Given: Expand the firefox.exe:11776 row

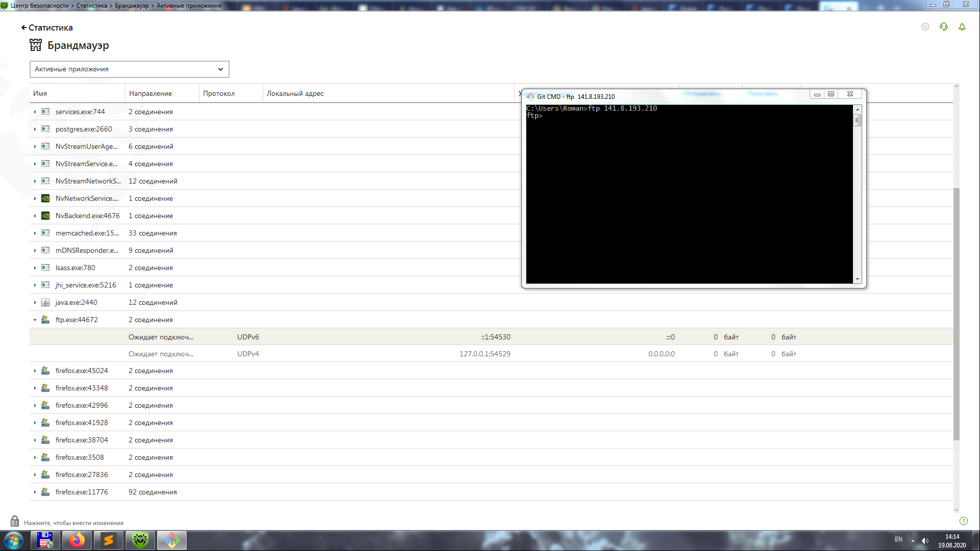Looking at the screenshot, I should coord(35,492).
